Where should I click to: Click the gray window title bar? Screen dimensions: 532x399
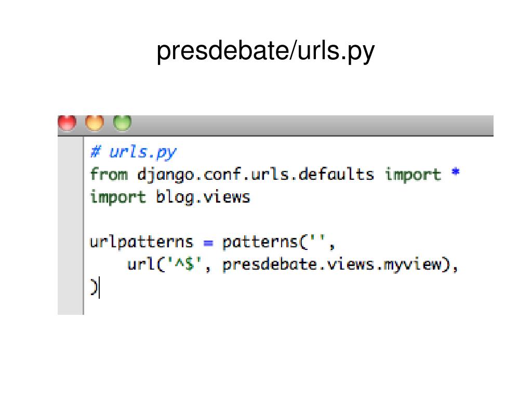point(275,125)
